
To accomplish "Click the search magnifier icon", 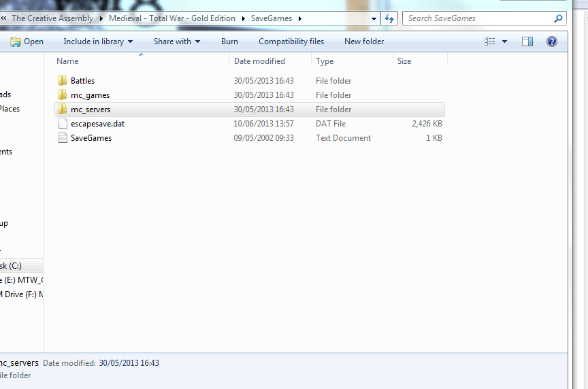I will click(558, 18).
